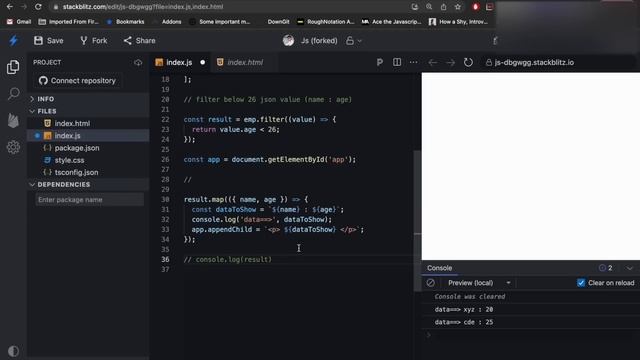The width and height of the screenshot is (640, 360).
Task: Click the Prettier format icon
Action: pos(380,62)
